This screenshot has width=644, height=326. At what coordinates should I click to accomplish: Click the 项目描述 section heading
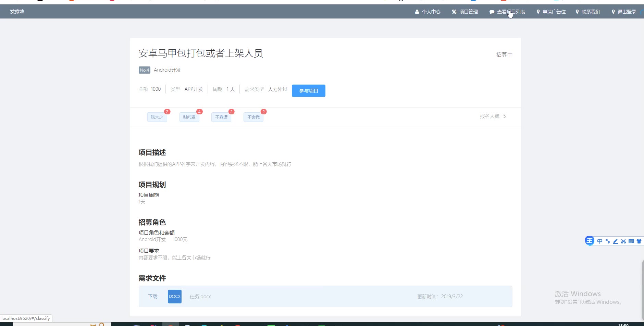[152, 153]
